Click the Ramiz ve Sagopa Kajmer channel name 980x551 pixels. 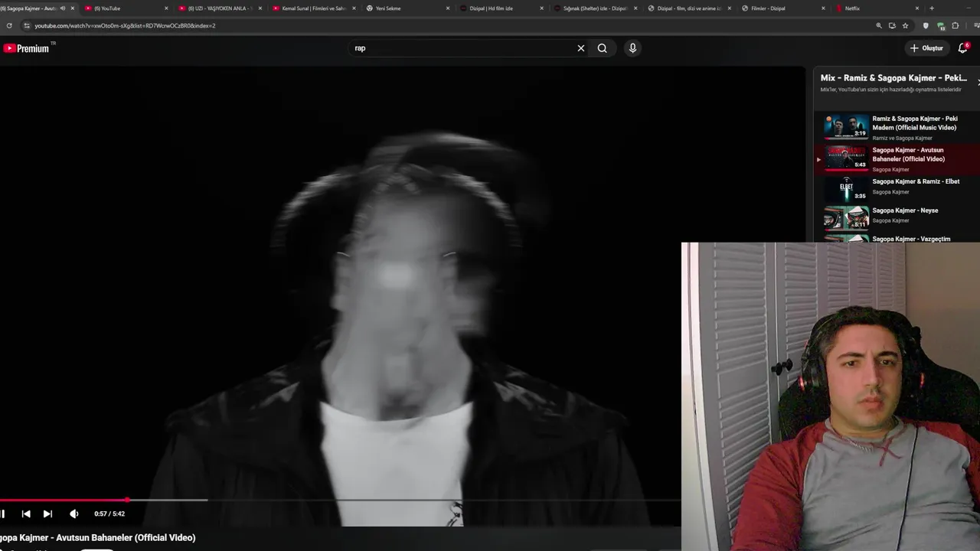[902, 139]
